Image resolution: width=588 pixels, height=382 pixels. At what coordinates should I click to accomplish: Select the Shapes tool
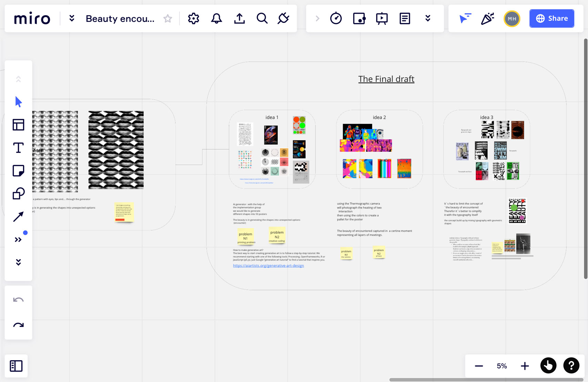click(18, 194)
